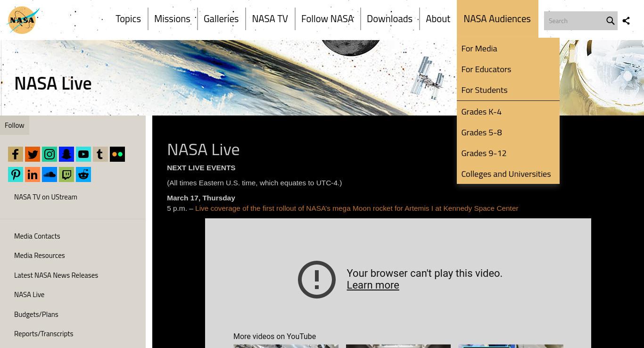Open the About menu
The width and height of the screenshot is (644, 348).
(438, 19)
